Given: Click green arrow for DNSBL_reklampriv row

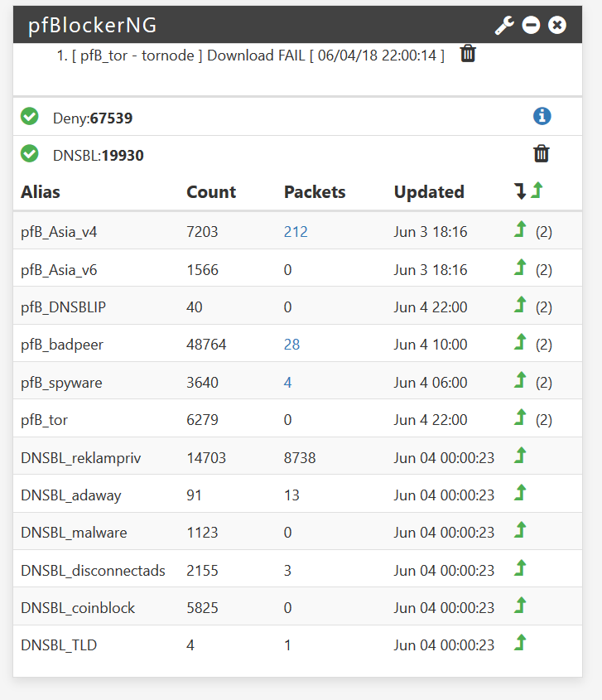Looking at the screenshot, I should [x=520, y=456].
